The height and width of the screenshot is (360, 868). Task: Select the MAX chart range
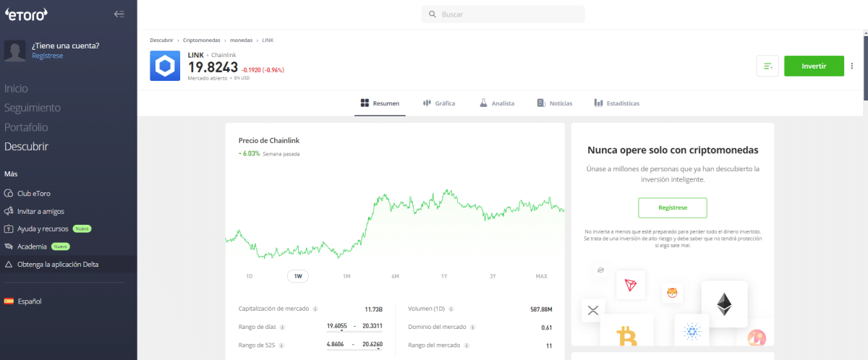[x=541, y=276]
